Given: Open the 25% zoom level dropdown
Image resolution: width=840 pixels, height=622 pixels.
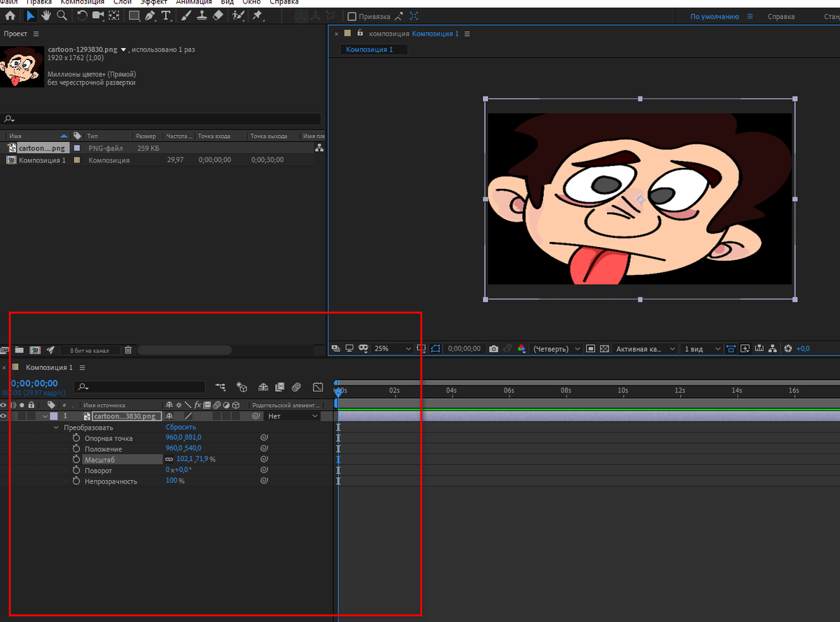Looking at the screenshot, I should [391, 348].
